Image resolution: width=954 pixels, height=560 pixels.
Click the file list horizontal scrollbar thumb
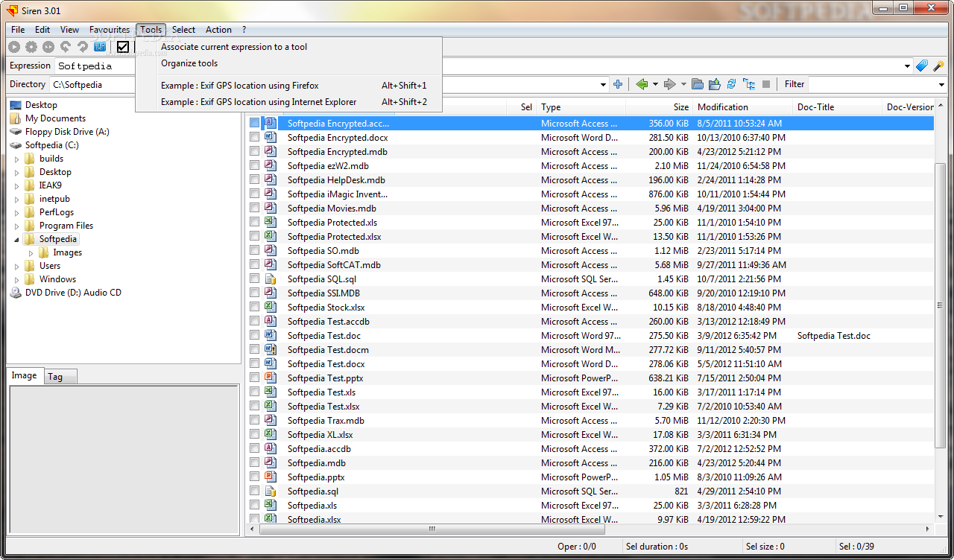(x=431, y=529)
